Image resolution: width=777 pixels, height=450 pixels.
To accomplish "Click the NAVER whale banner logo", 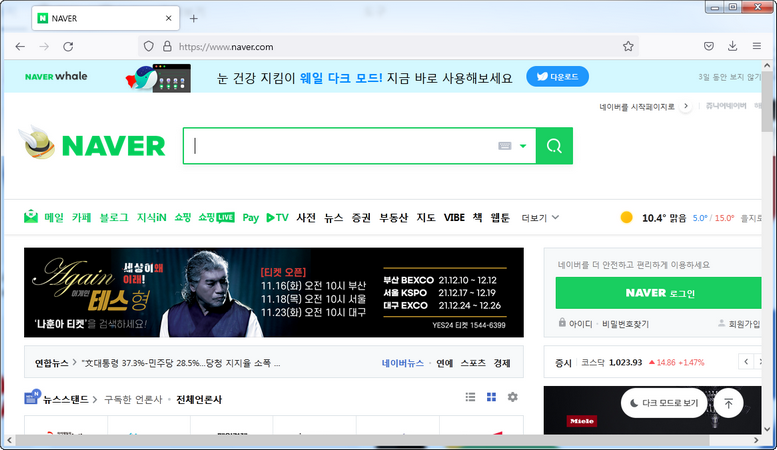I will click(x=56, y=76).
